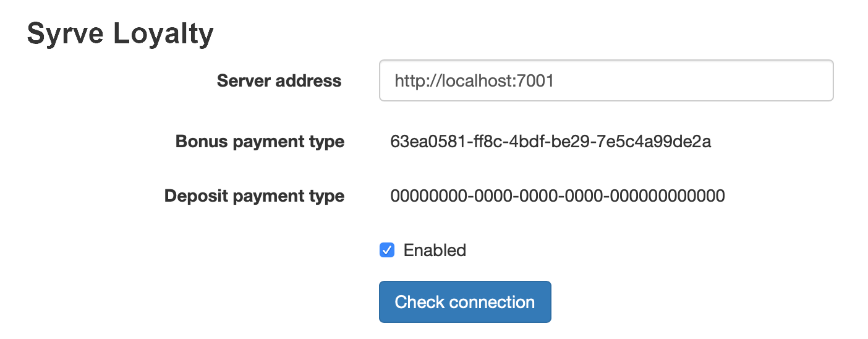Click the word Loyalty in the title
This screenshot has width=868, height=339.
[163, 35]
